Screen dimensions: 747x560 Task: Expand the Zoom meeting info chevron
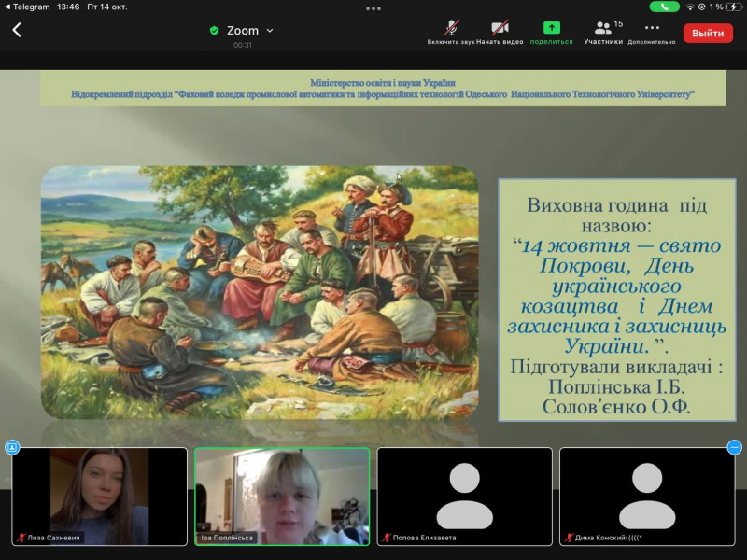[x=270, y=31]
